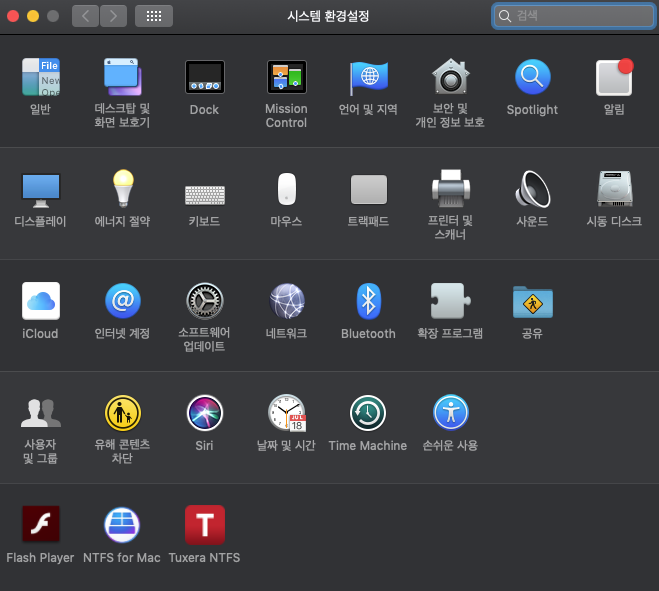Open 날짜 및 시간 clock icon
Screen dimensions: 659x591
coord(287,413)
